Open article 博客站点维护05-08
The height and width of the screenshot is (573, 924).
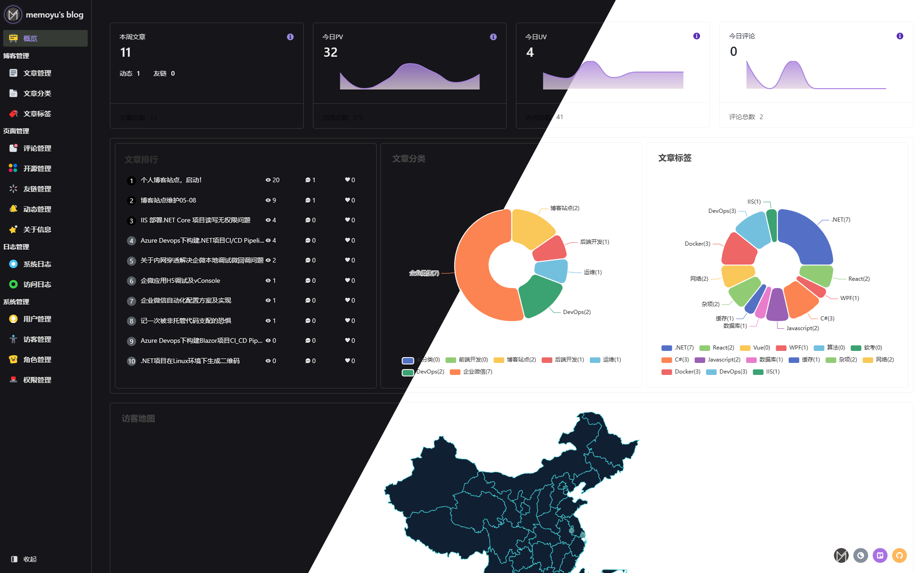[168, 200]
